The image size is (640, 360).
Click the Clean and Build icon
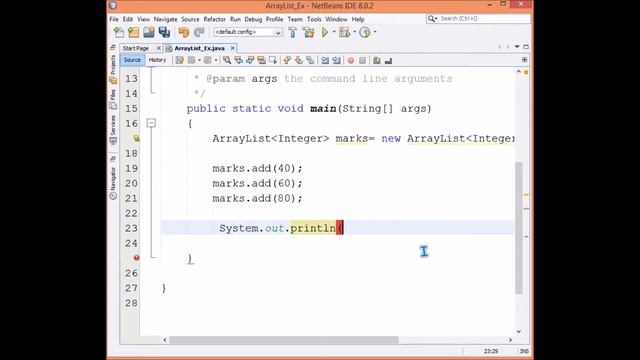(309, 32)
